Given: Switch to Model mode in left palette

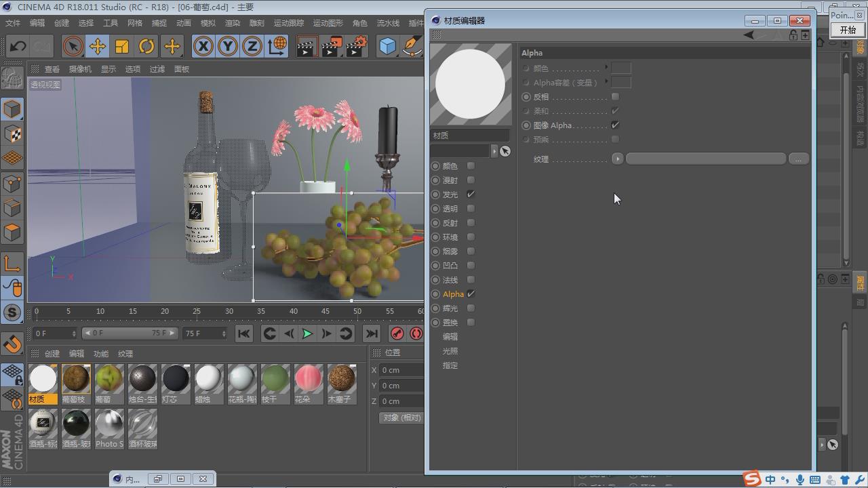Looking at the screenshot, I should [12, 109].
